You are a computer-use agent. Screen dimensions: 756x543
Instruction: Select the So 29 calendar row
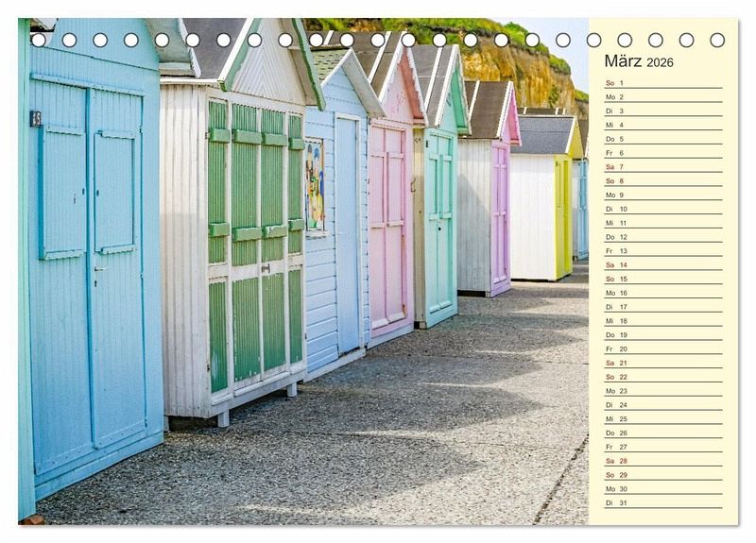click(663, 474)
